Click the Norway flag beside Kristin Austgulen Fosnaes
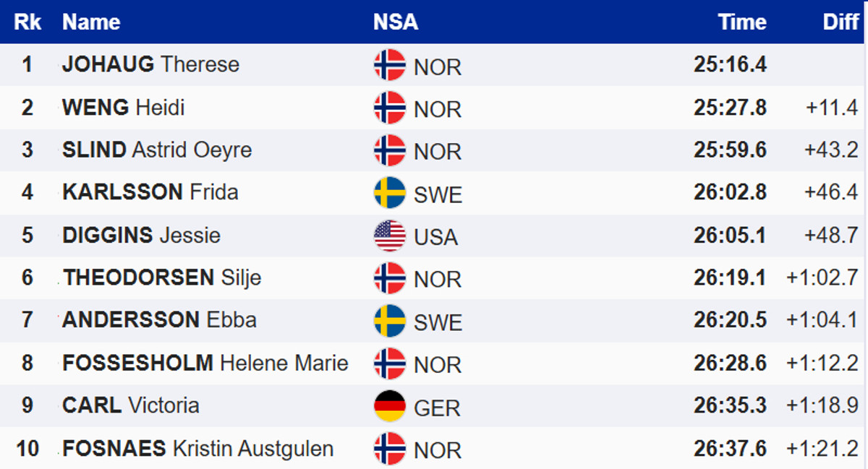 (389, 449)
